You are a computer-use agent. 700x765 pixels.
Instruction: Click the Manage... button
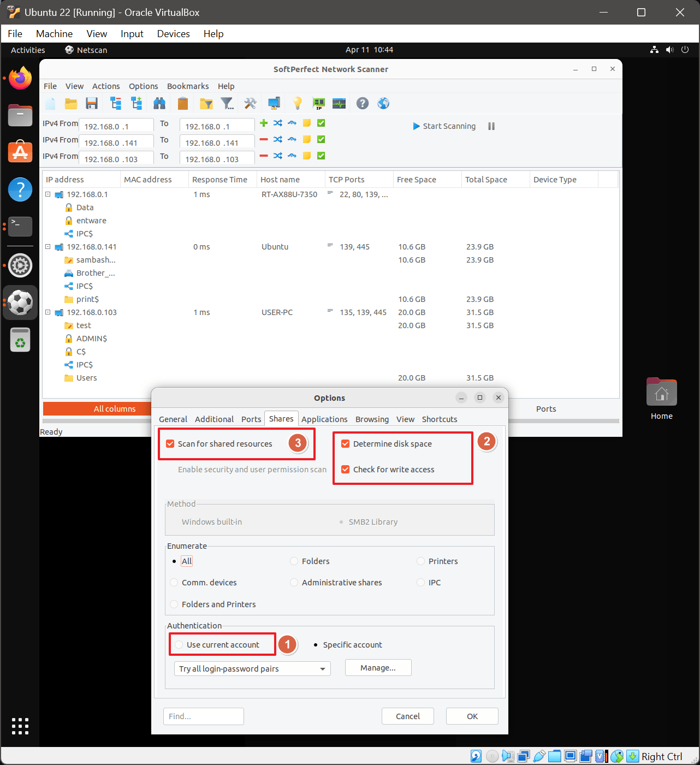[x=378, y=668]
